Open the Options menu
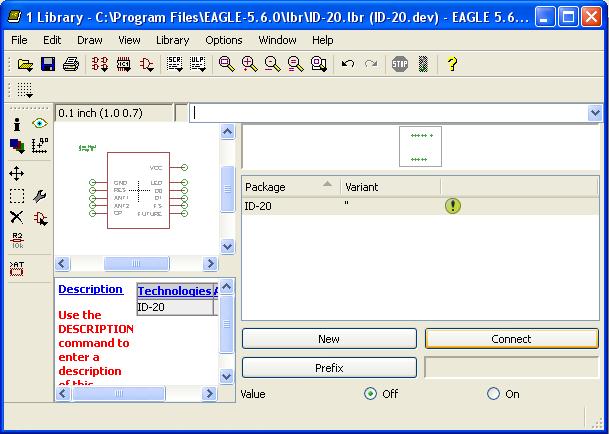The image size is (609, 434). 224,40
